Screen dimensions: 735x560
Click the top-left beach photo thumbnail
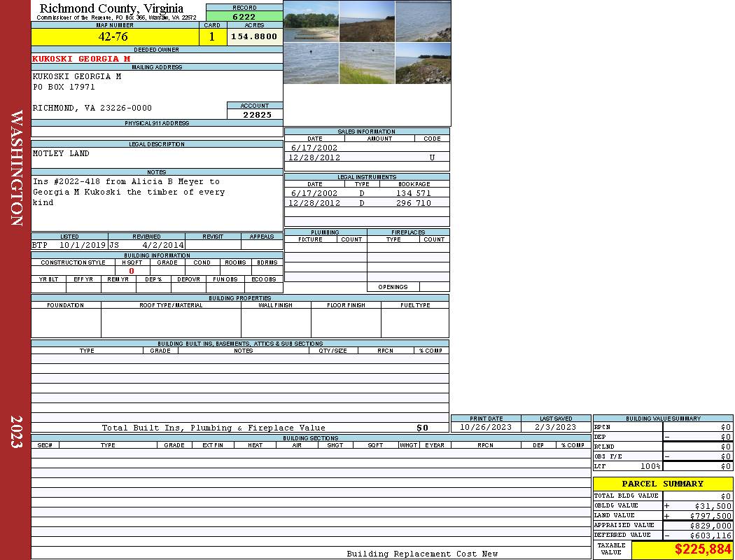coord(311,22)
